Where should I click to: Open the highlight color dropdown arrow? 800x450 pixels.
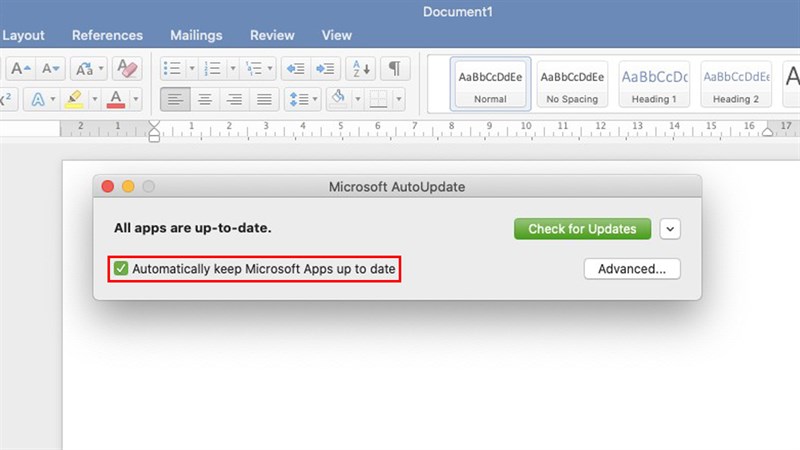click(x=94, y=99)
